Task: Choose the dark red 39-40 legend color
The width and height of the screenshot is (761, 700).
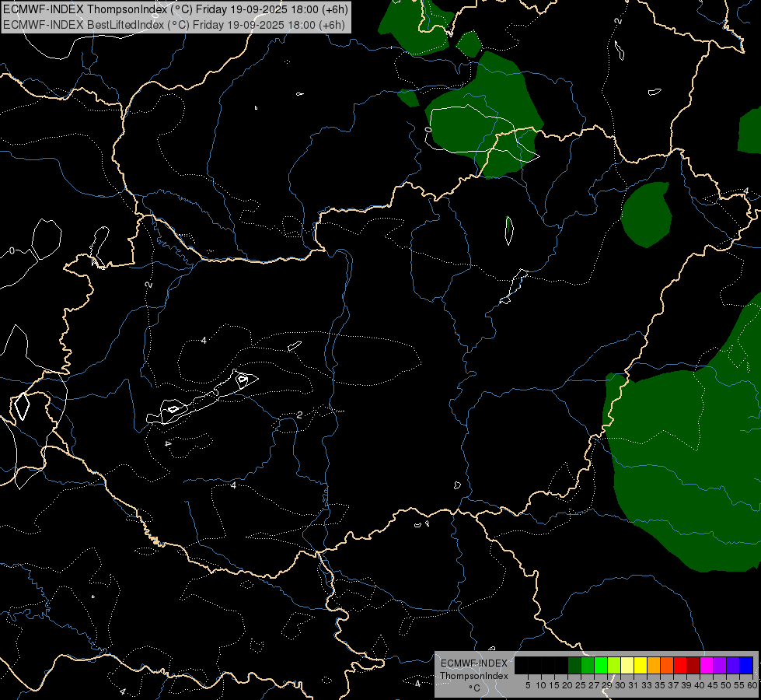Action: pyautogui.click(x=693, y=666)
